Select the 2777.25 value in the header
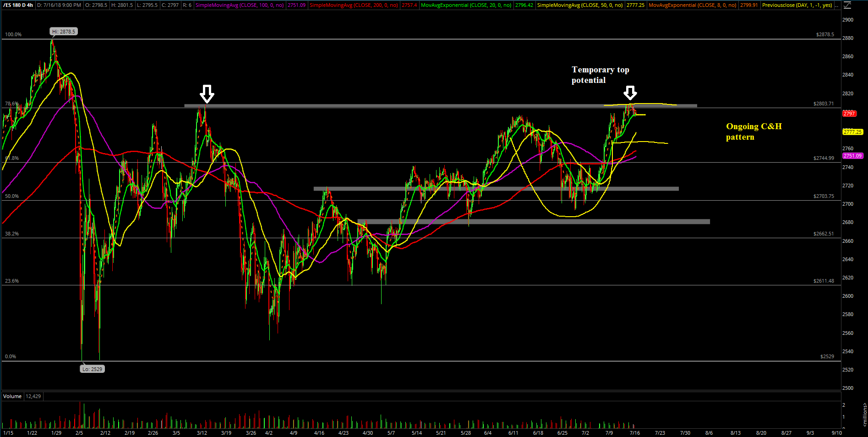 point(635,5)
